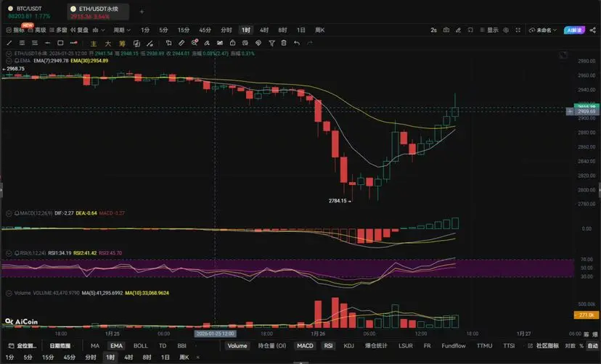The width and height of the screenshot is (601, 364).
Task: Toggle the EMA main indicator
Action: 117,346
